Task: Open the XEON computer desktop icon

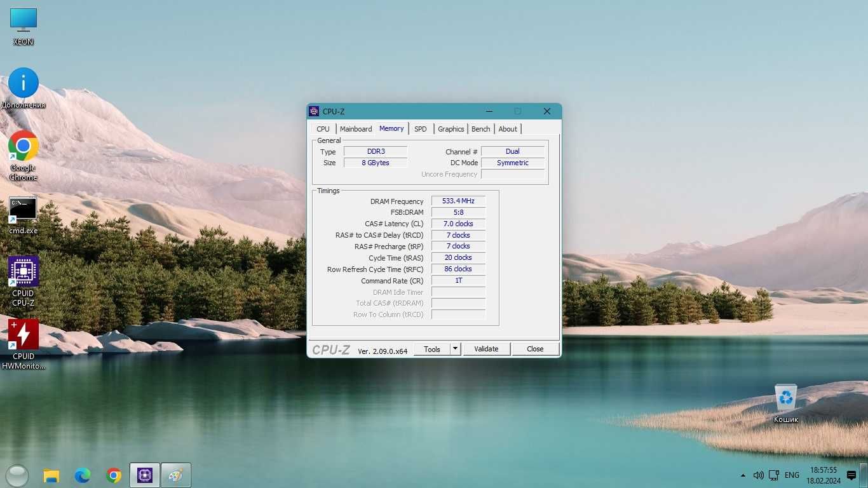Action: [x=24, y=27]
